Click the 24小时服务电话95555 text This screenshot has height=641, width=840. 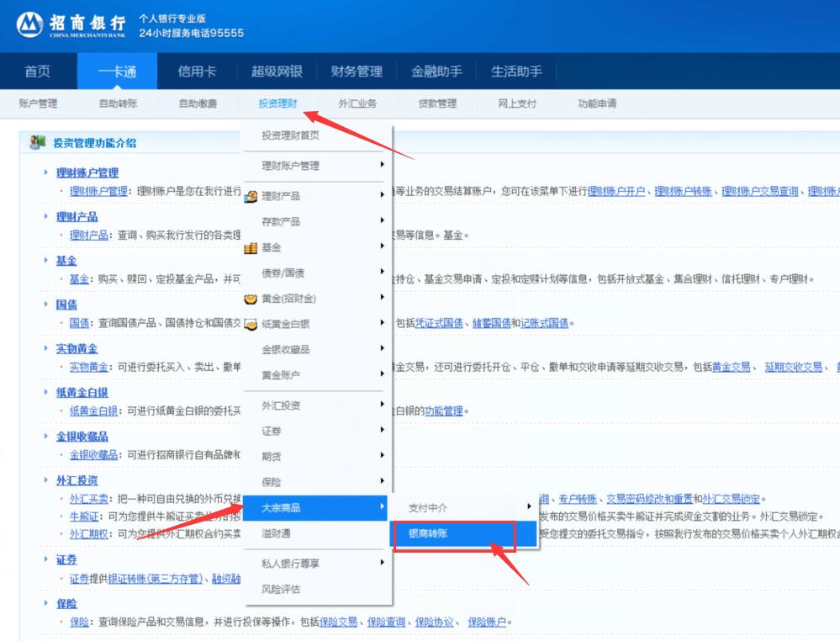pos(191,34)
